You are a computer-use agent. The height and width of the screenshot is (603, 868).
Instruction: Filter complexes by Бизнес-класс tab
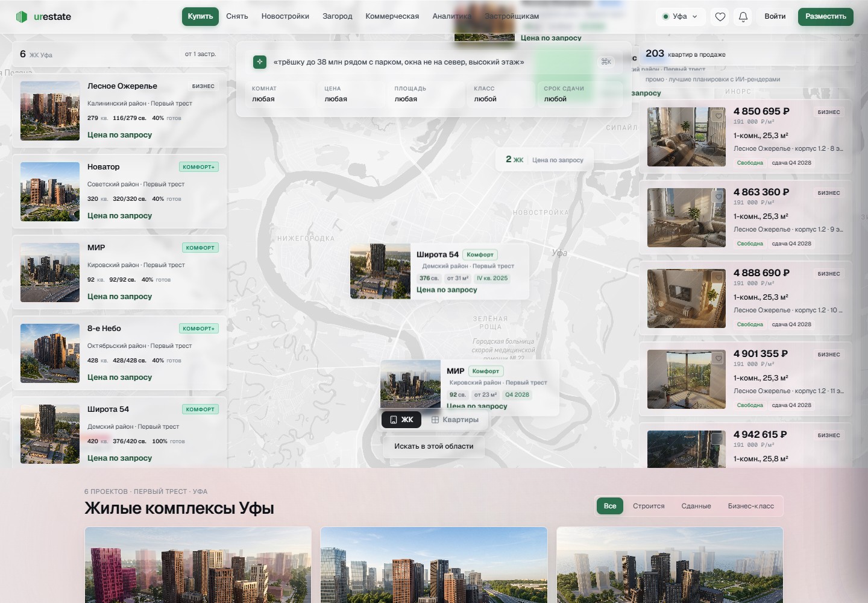pos(750,506)
